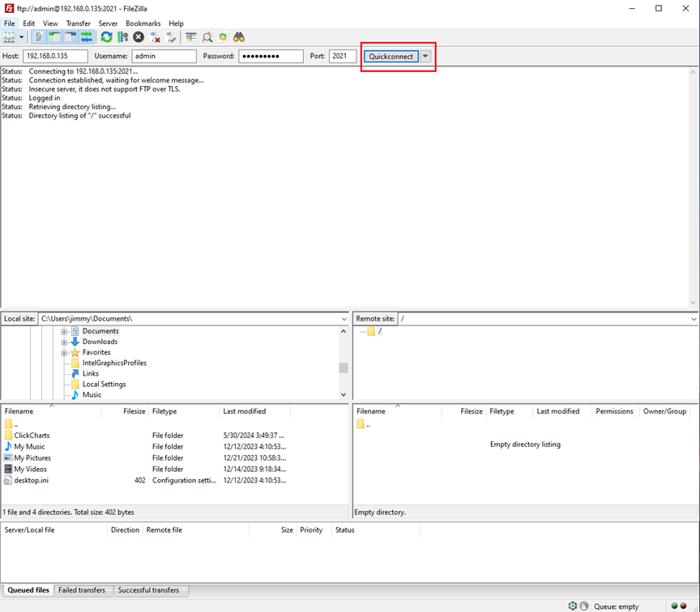Toggle synchronized browsing

[223, 37]
